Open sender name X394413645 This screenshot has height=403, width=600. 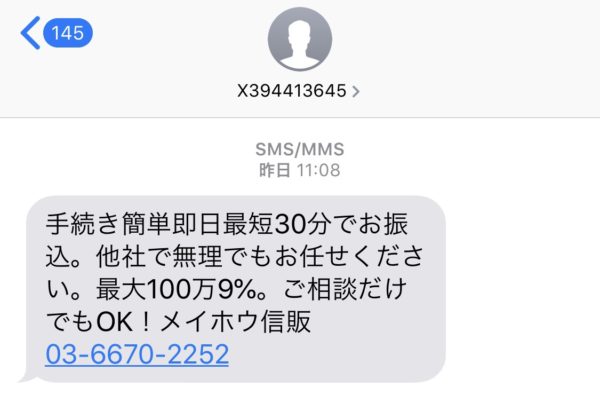tap(292, 91)
